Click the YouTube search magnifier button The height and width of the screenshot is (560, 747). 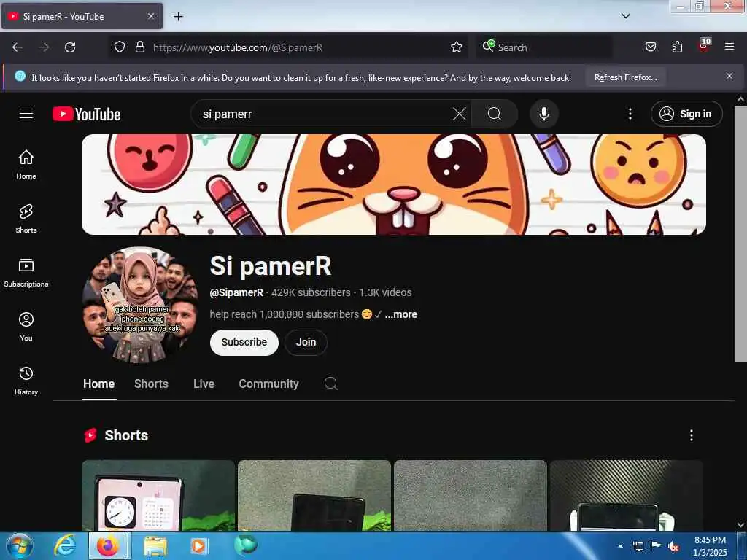click(494, 114)
